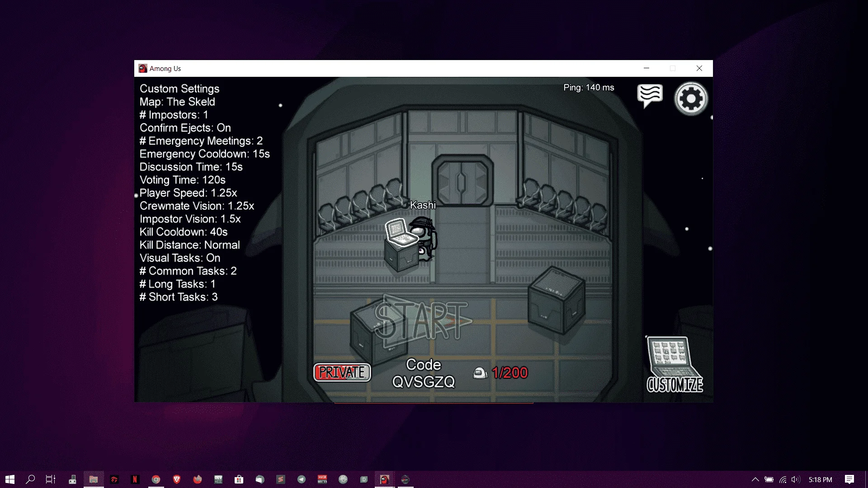
Task: Click the # Emergency Meetings: 2 line
Action: 201,141
